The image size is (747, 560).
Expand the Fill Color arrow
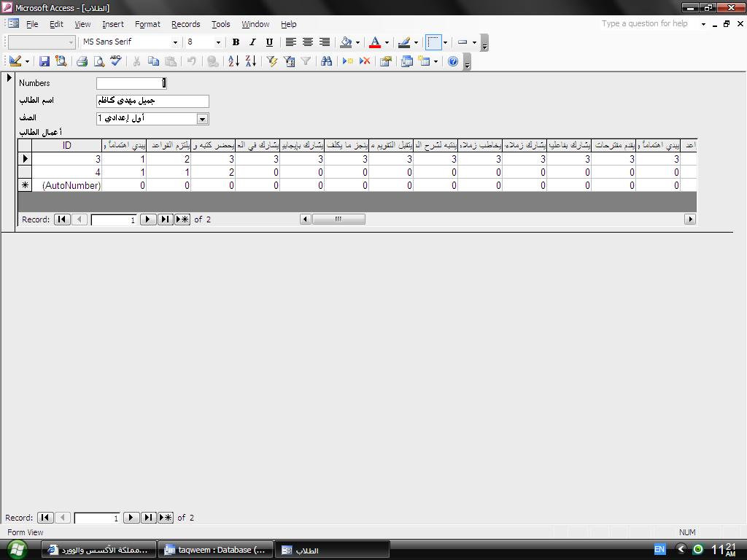pos(357,42)
